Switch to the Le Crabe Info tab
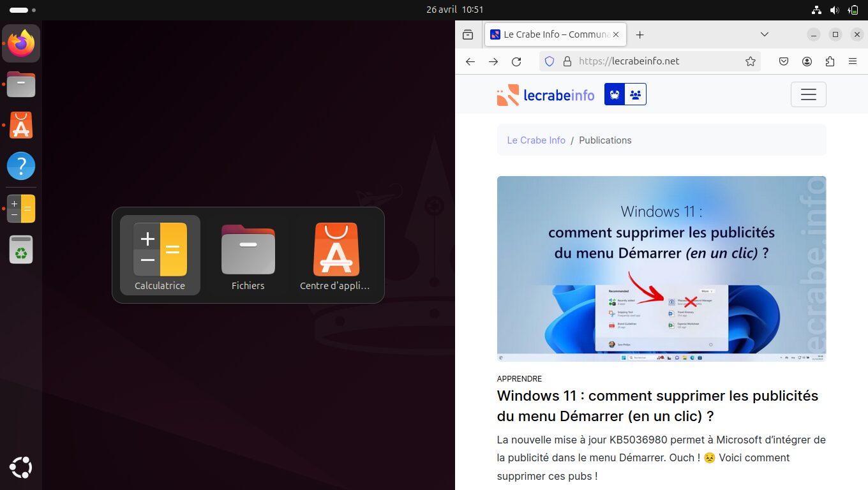Screen dimensions: 868x490 (x=555, y=34)
